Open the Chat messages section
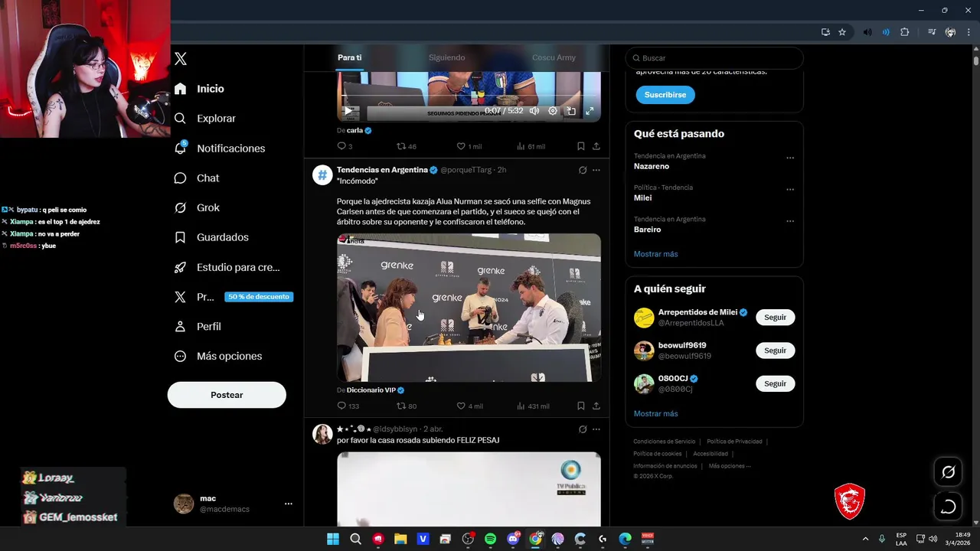This screenshot has width=980, height=551. [x=196, y=178]
